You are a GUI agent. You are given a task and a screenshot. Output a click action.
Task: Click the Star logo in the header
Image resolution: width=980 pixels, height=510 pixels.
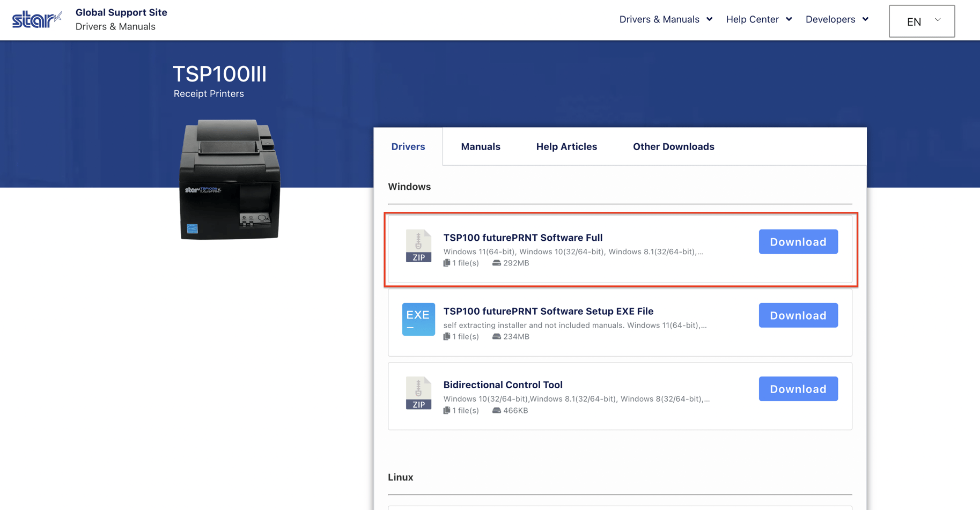tap(35, 18)
